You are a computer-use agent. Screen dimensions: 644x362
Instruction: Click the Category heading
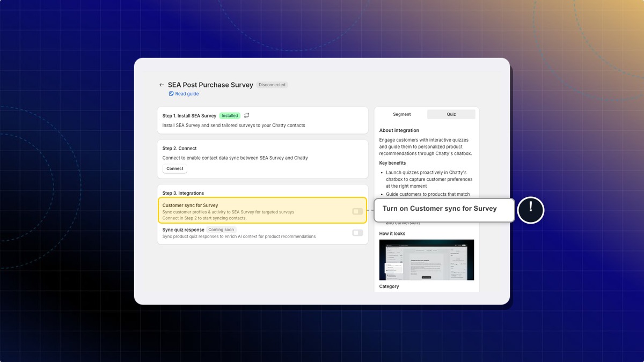click(x=389, y=286)
